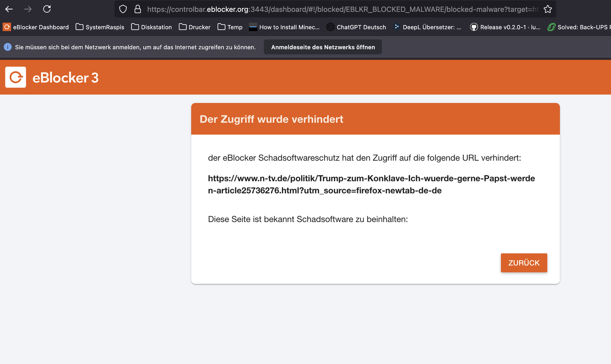Viewport: 611px width, 364px height.
Task: Click the Diese Seite ist bekannt Schadsoftware text
Action: click(308, 219)
